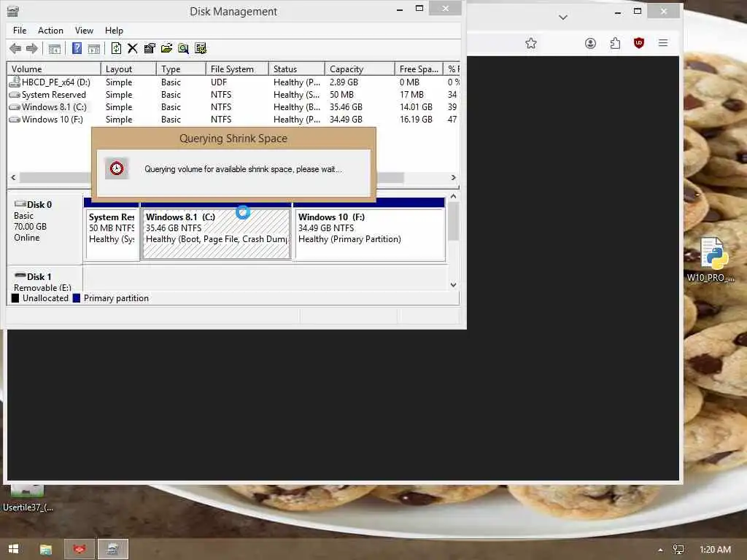Open the W10_PRO Python file on desktop

[x=711, y=260]
